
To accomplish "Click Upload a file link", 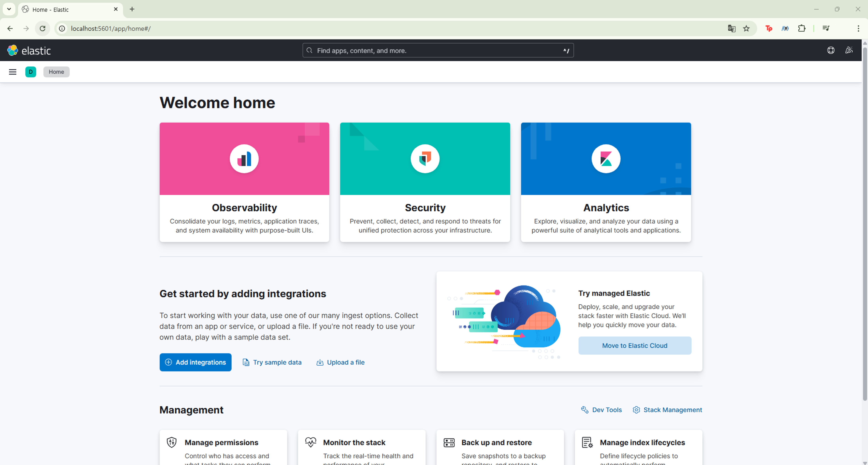I will (340, 362).
